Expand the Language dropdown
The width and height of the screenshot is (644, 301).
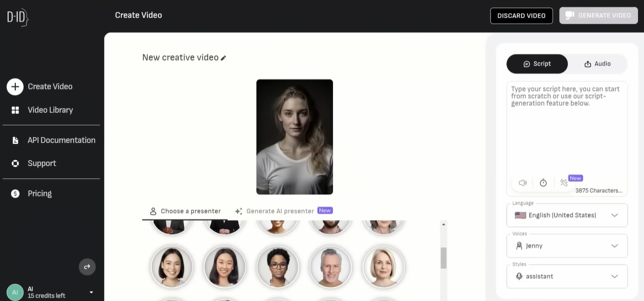pos(566,215)
